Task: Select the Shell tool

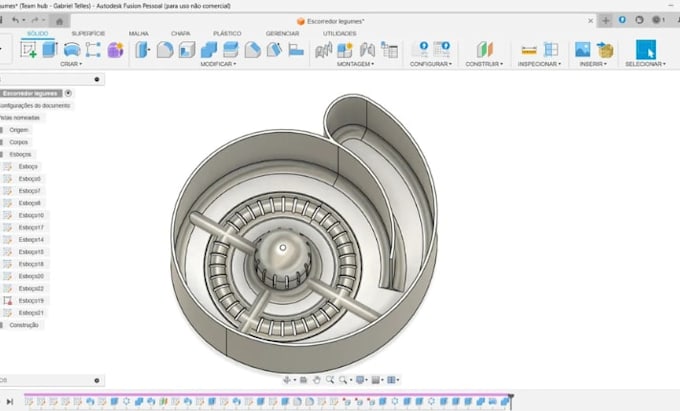Action: point(187,49)
